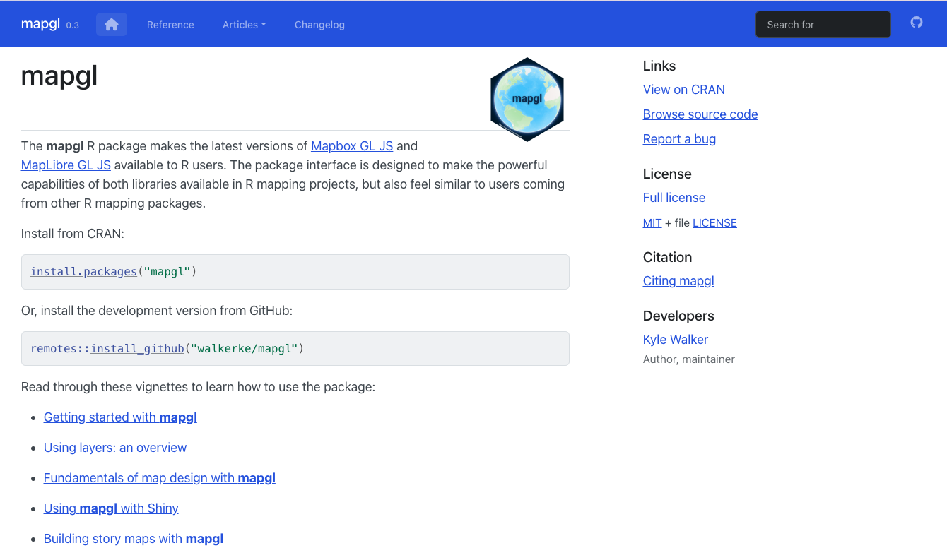The image size is (947, 560).
Task: Open the Full license link
Action: (674, 198)
